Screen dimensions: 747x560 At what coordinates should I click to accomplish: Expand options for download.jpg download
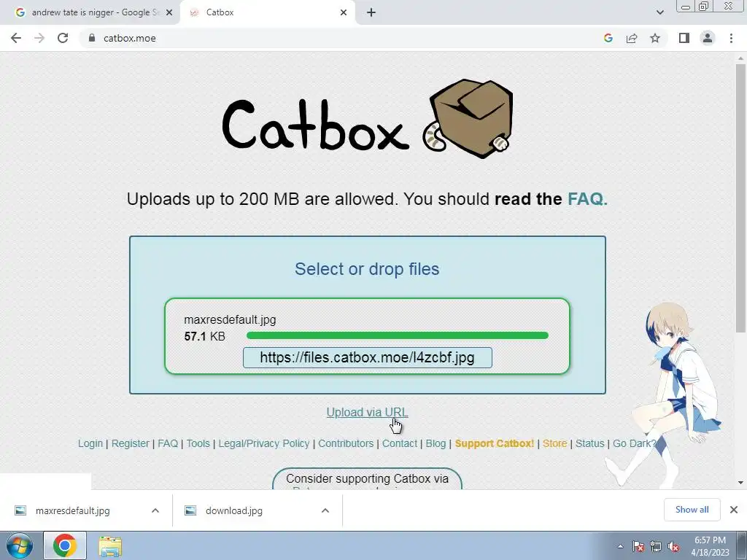(x=325, y=510)
